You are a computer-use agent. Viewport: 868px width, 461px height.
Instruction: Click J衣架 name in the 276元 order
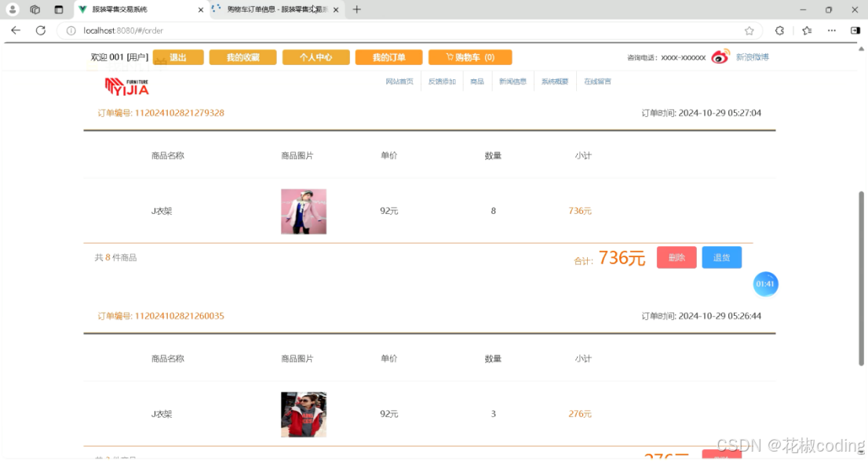coord(162,413)
